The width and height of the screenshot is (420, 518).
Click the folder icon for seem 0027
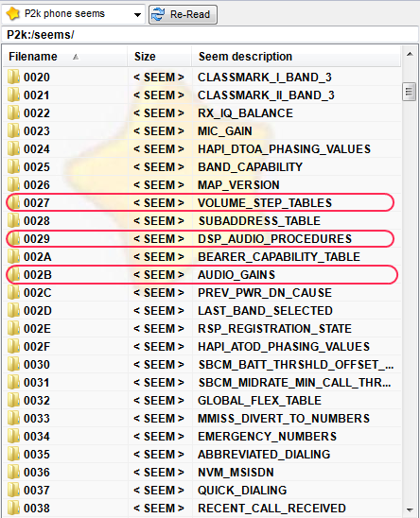pyautogui.click(x=13, y=203)
